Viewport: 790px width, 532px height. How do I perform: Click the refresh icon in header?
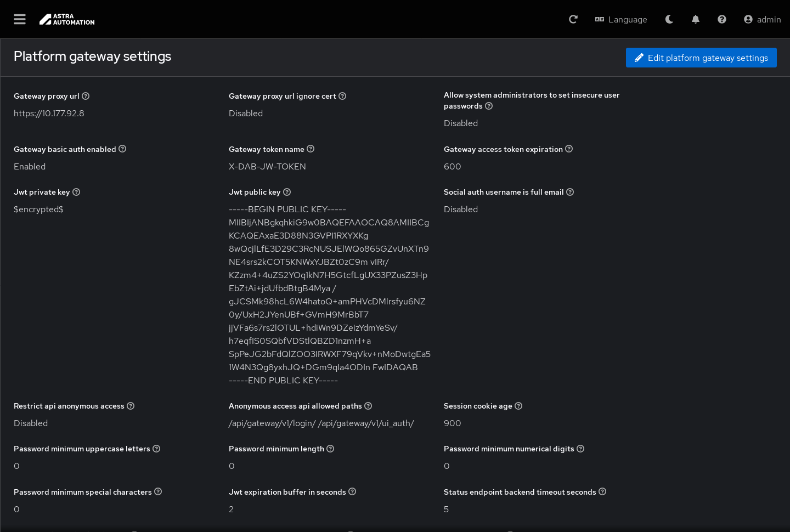click(573, 19)
